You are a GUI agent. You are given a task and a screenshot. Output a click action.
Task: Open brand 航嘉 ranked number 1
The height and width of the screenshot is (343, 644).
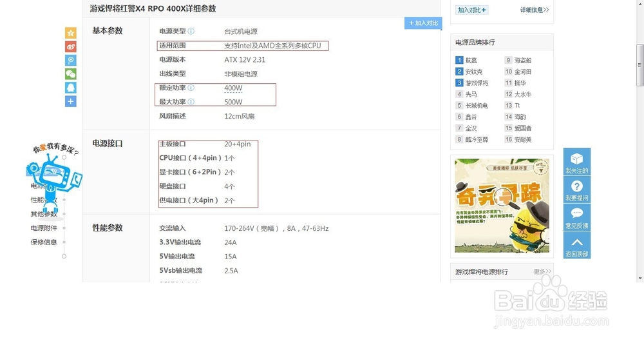click(471, 60)
